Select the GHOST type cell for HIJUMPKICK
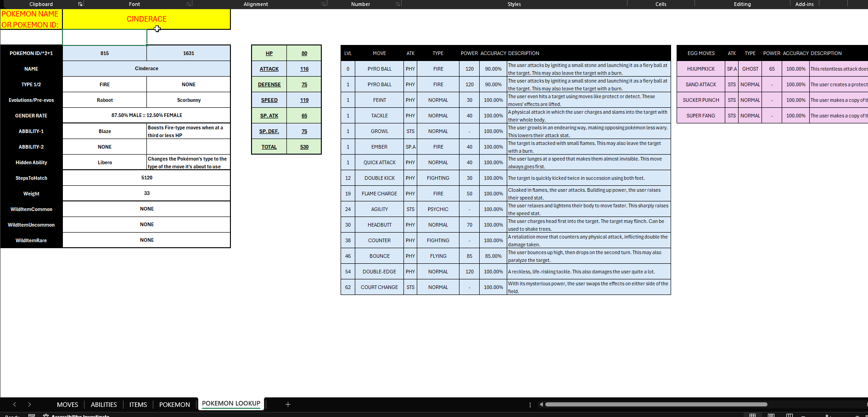868x417 pixels. (750, 69)
